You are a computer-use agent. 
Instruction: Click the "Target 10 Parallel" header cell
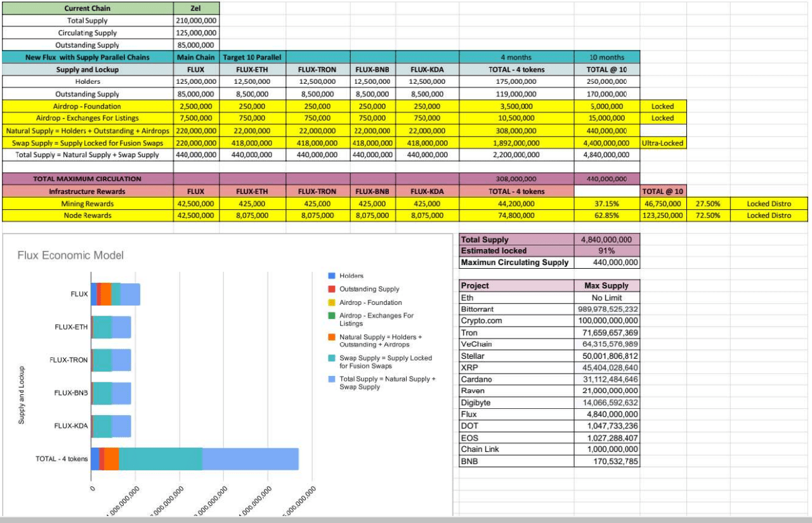252,57
